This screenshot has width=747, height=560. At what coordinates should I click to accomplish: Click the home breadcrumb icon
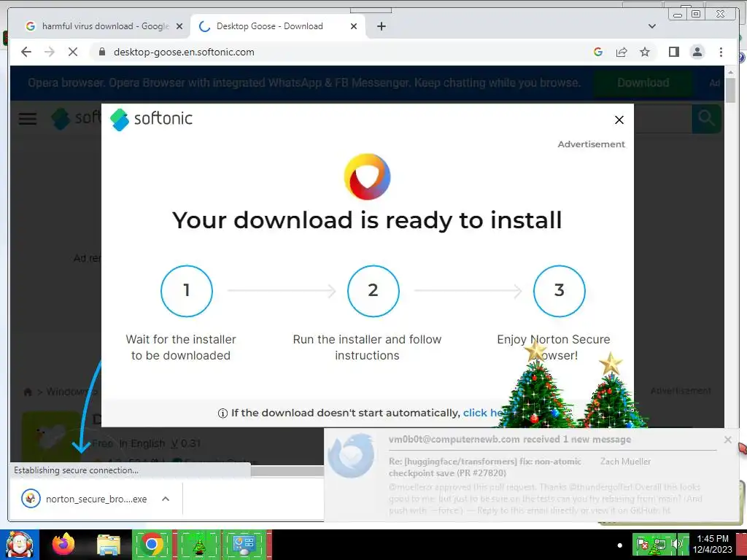point(28,392)
